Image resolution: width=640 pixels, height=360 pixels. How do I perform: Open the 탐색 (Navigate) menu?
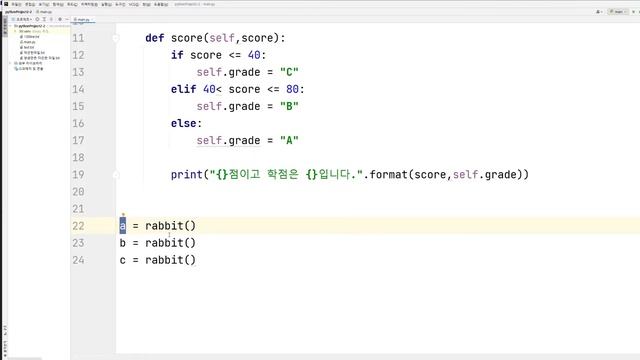click(x=58, y=4)
